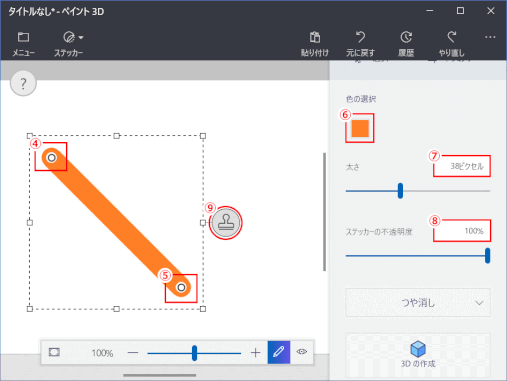Click the line's upper-left endpoint handle
Viewport: 507px width, 381px height.
51,158
